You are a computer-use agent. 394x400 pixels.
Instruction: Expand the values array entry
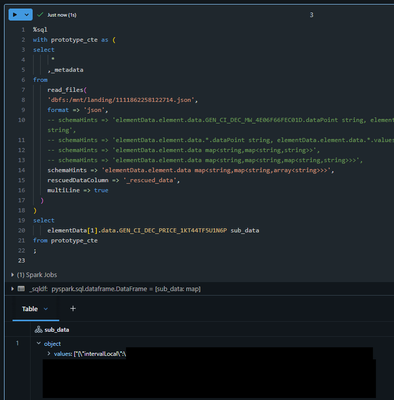(49, 353)
